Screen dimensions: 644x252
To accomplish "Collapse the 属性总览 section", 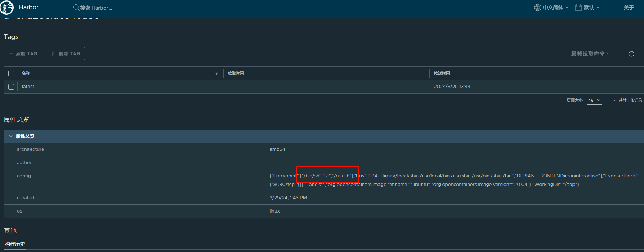I will pyautogui.click(x=11, y=136).
